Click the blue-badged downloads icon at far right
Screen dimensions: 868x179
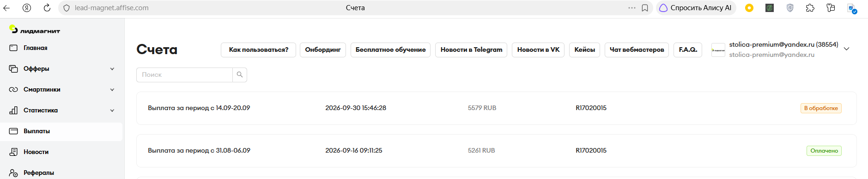point(852,8)
